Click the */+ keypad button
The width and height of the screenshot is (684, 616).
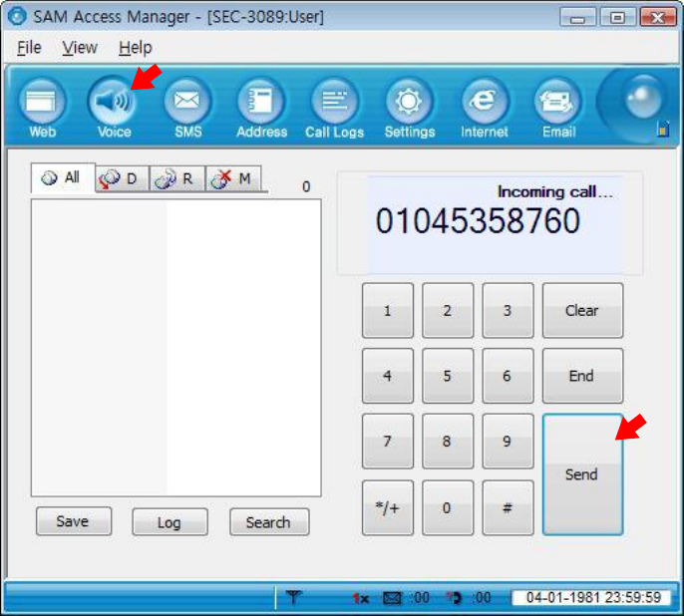tap(387, 507)
